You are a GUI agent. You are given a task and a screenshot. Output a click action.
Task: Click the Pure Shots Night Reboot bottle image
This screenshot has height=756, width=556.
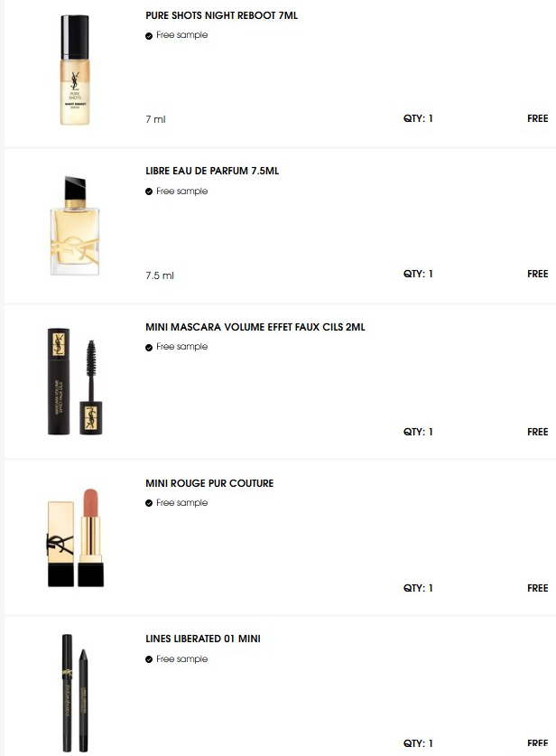(x=75, y=69)
